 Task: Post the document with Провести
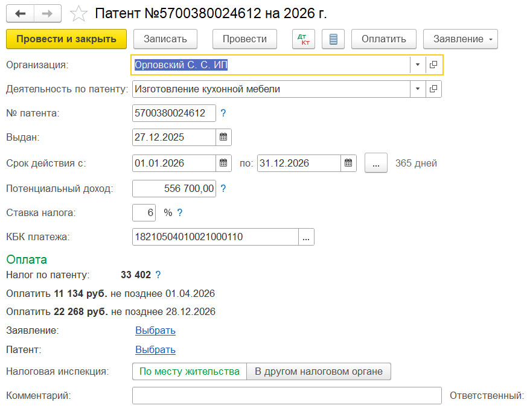pos(244,39)
